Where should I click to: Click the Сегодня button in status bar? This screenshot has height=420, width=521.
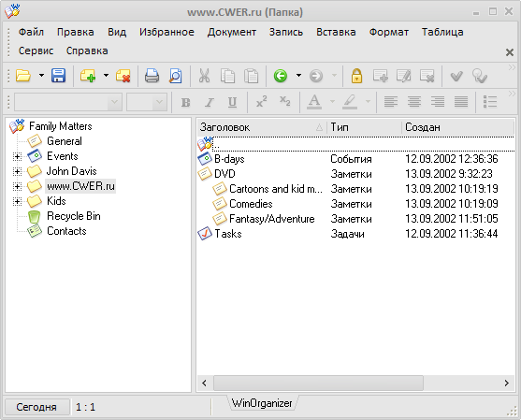point(36,407)
